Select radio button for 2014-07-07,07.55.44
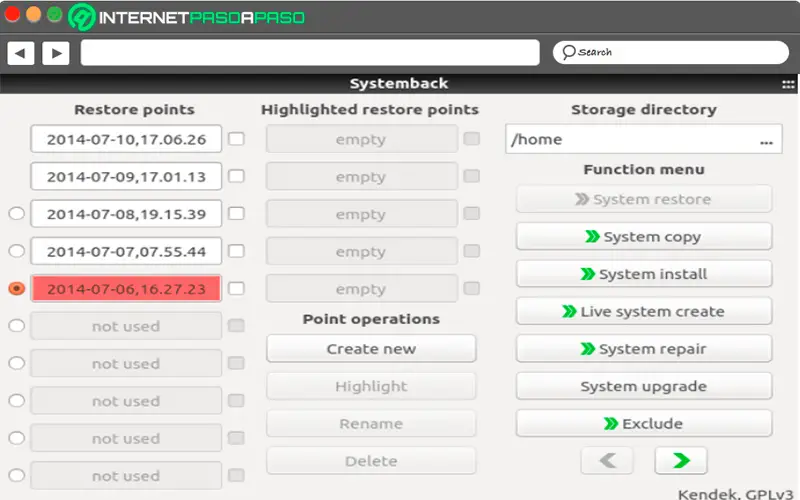Viewport: 800px width, 500px height. coord(16,251)
